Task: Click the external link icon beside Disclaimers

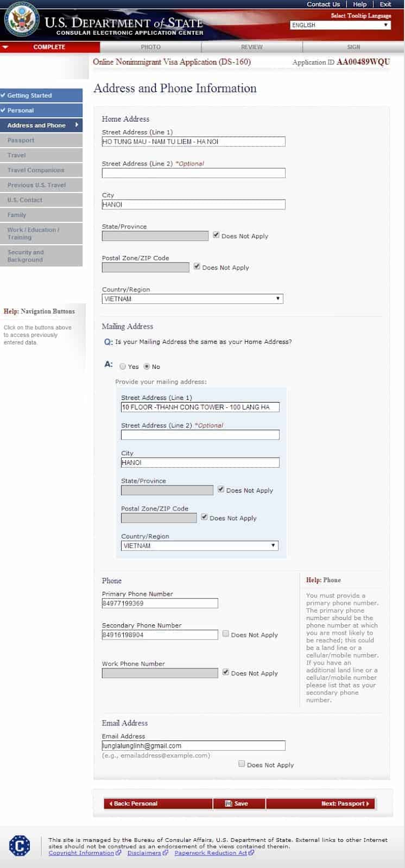Action: (166, 853)
